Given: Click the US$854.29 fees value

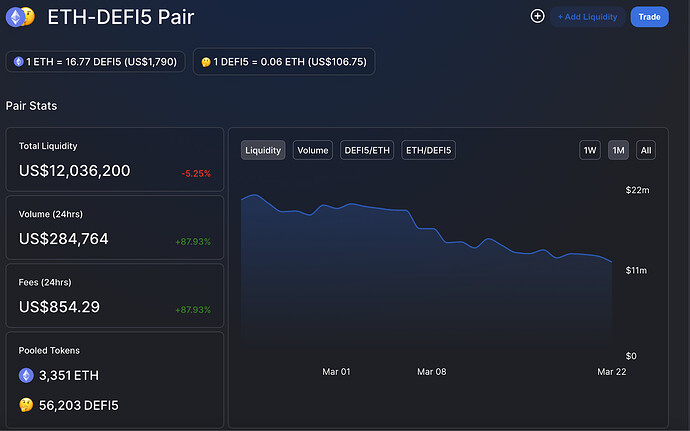Looking at the screenshot, I should point(59,307).
